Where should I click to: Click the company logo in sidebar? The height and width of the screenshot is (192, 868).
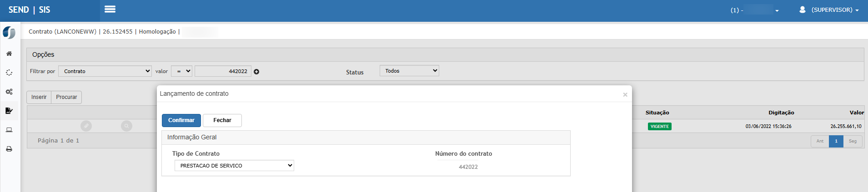(x=9, y=33)
